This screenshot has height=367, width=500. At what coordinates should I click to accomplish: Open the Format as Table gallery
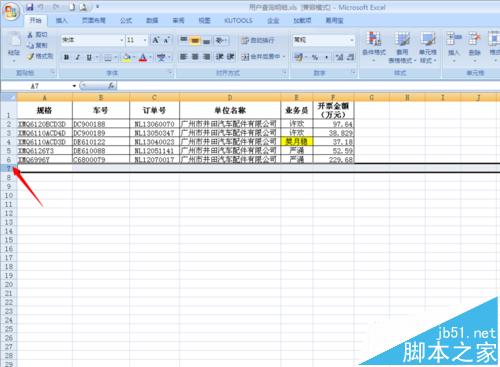402,47
